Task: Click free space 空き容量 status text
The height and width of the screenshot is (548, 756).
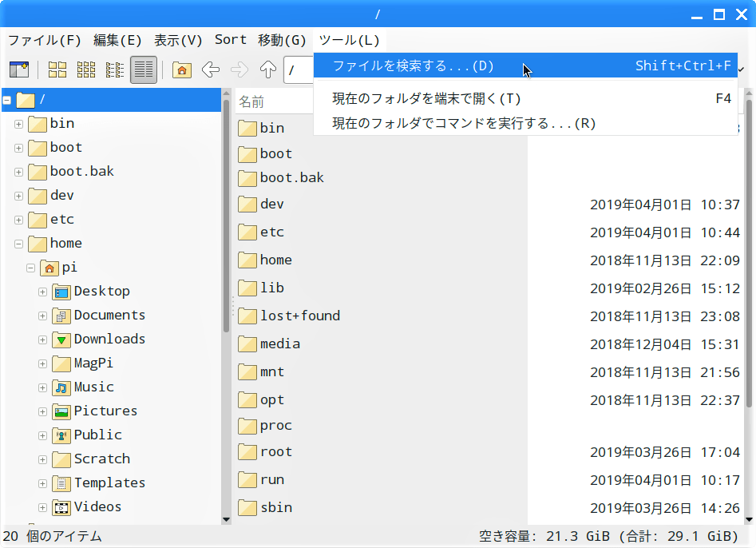Action: click(x=608, y=537)
